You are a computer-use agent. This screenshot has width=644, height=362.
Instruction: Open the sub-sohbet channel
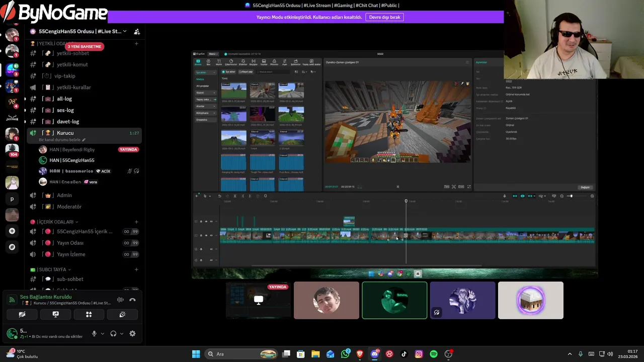(85, 279)
